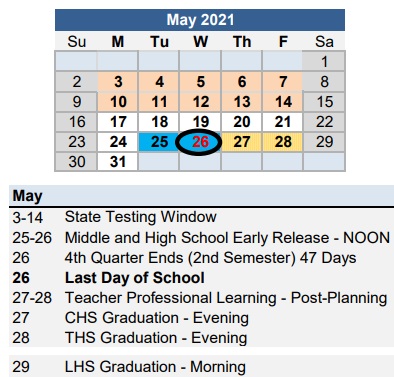This screenshot has width=394, height=377.
Task: Click Teacher Professional Learning entry
Action: (226, 298)
